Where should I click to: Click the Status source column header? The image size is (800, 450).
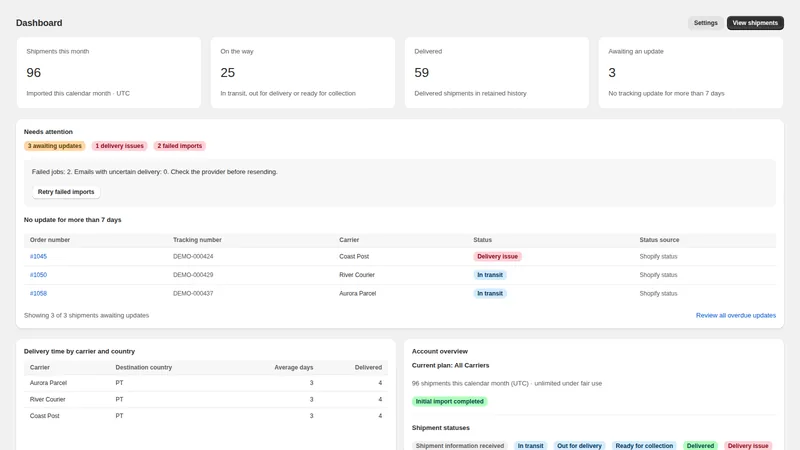pos(659,240)
